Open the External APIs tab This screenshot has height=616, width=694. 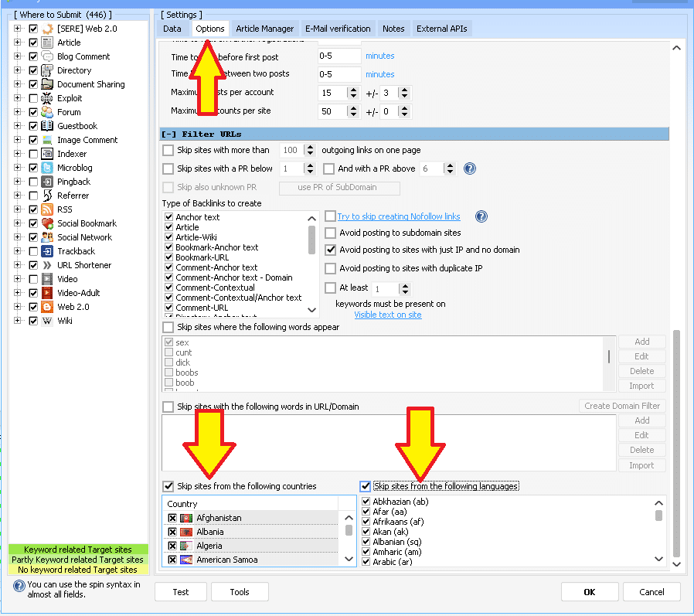[x=442, y=29]
